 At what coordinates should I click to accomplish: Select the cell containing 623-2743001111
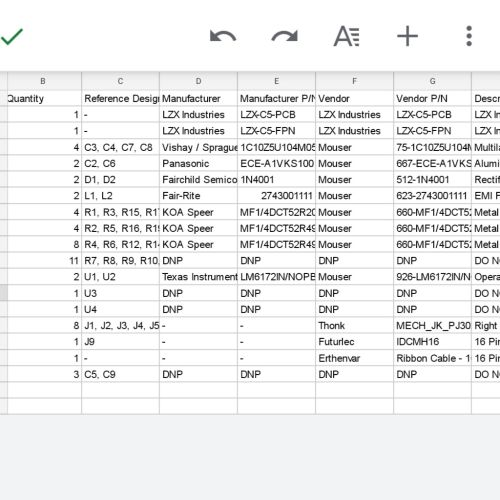[x=433, y=196]
